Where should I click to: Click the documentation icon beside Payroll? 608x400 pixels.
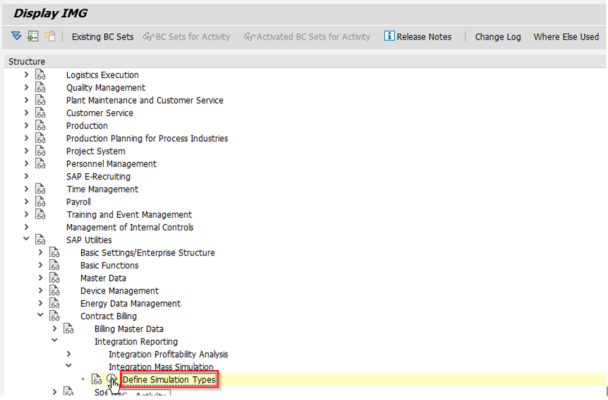[40, 201]
